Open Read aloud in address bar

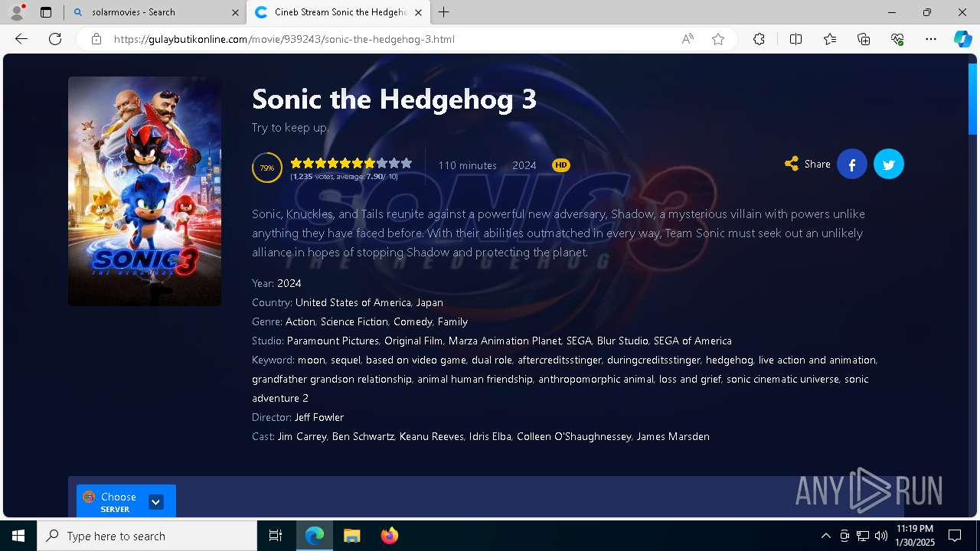pyautogui.click(x=688, y=39)
